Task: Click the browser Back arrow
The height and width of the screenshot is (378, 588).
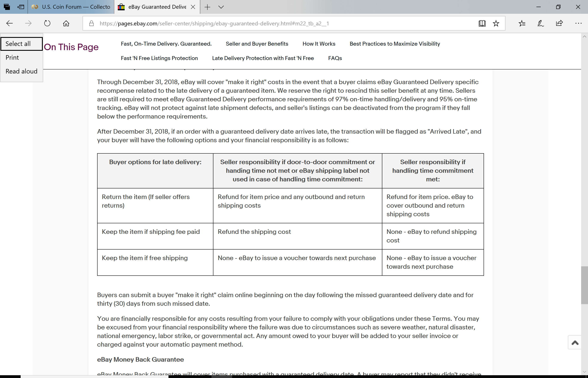Action: pos(9,23)
